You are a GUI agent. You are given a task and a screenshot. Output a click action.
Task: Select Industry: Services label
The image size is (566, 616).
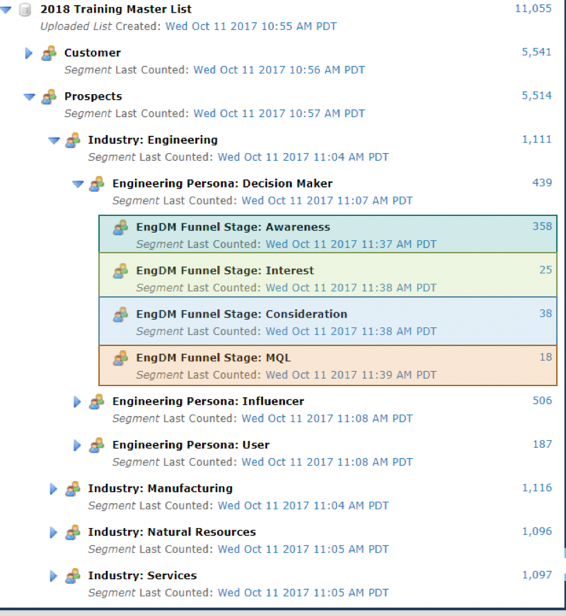tap(142, 576)
